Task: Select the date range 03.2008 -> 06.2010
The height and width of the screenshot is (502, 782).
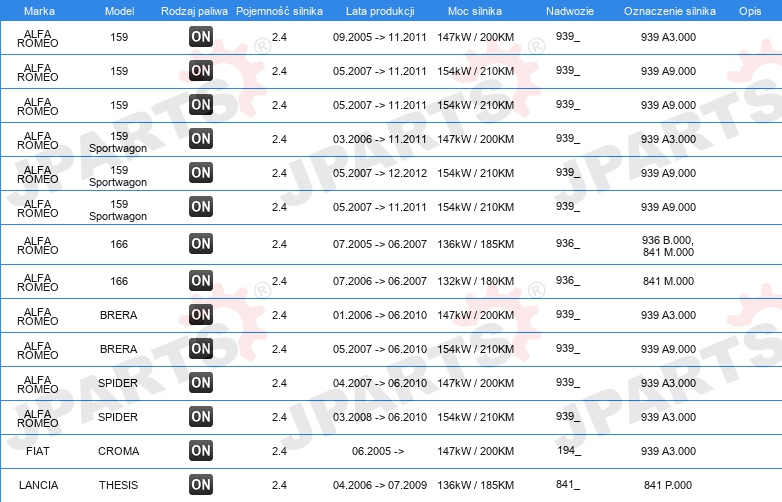Action: (x=380, y=417)
